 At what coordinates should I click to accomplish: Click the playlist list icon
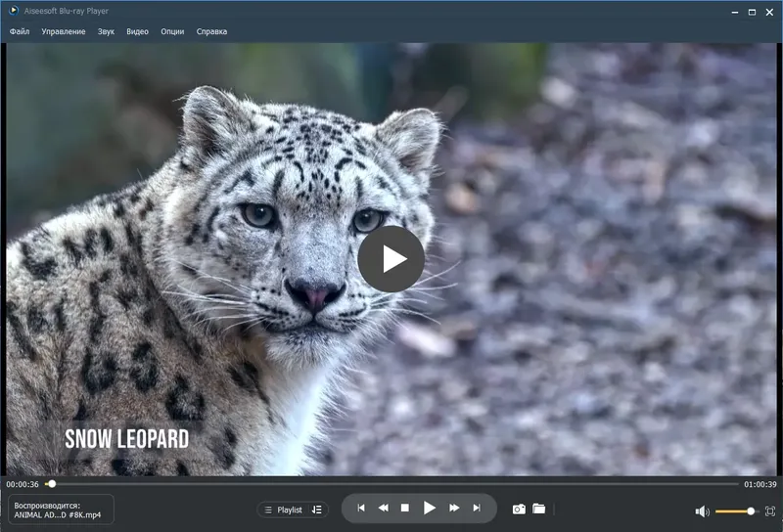click(268, 510)
